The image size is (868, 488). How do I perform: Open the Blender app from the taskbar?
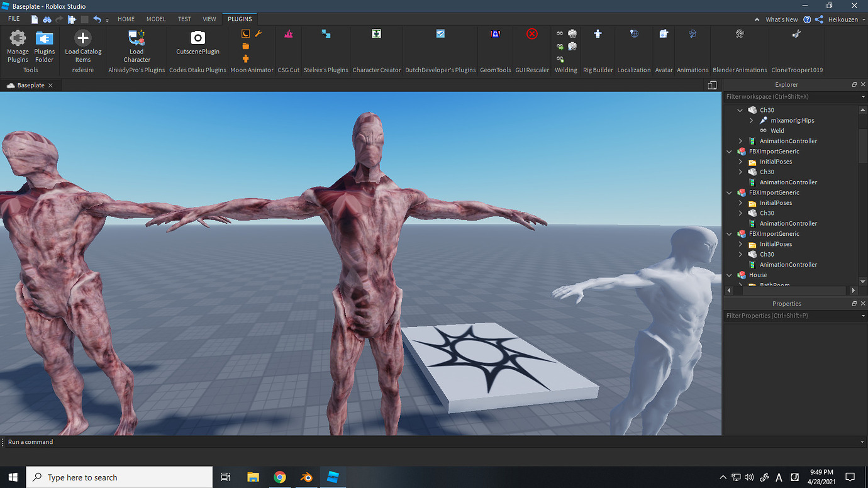pos(306,477)
